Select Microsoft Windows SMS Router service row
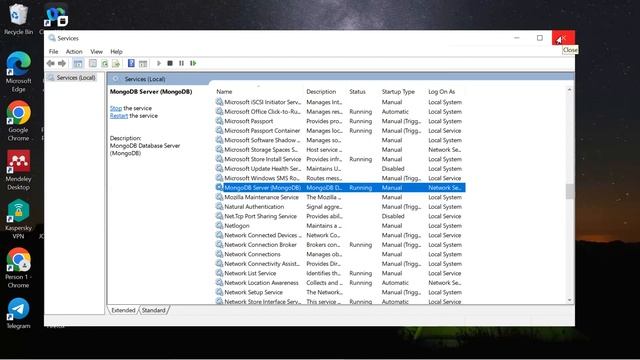 click(340, 178)
